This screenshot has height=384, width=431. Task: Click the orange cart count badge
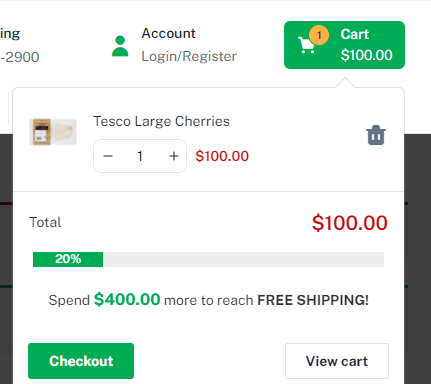319,35
